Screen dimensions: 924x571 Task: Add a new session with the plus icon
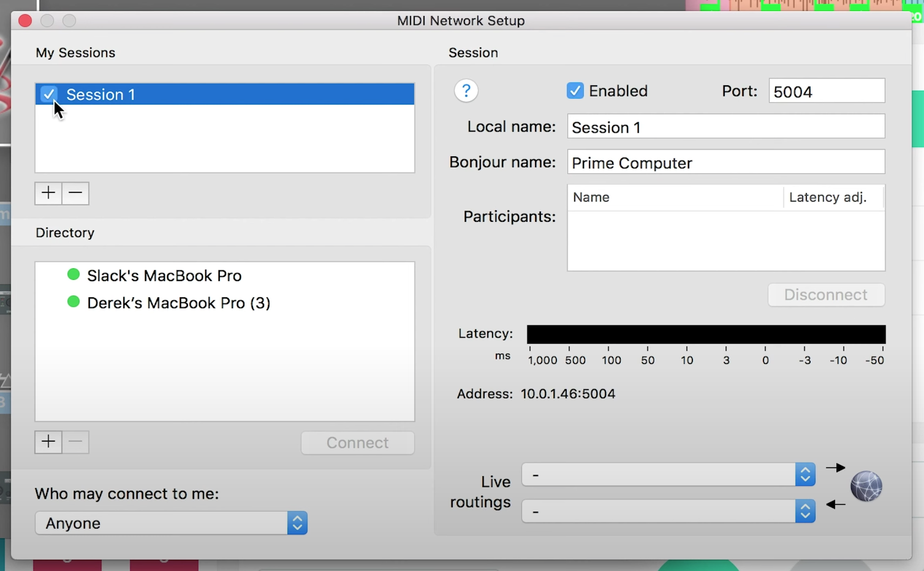48,193
